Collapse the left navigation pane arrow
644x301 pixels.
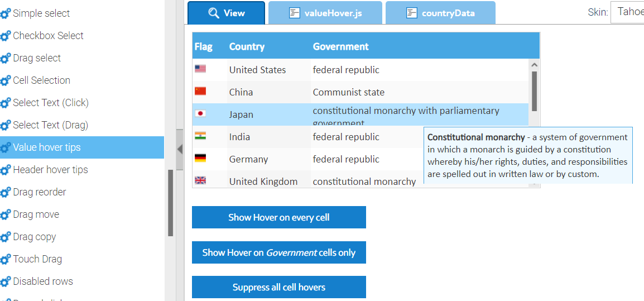coord(180,149)
